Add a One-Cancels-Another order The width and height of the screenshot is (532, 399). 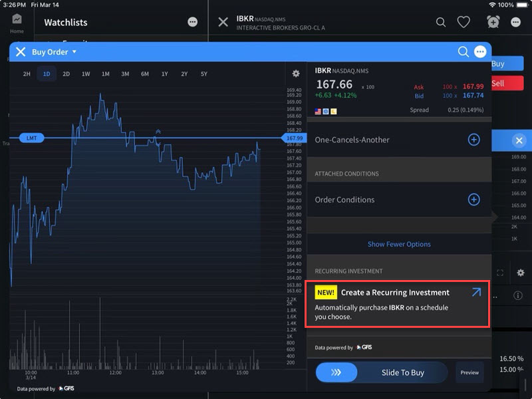473,140
